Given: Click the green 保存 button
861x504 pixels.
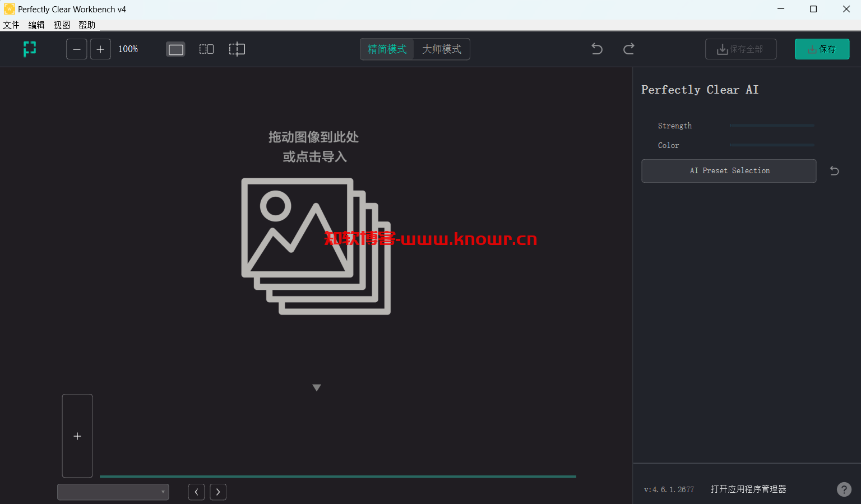Looking at the screenshot, I should click(x=822, y=49).
